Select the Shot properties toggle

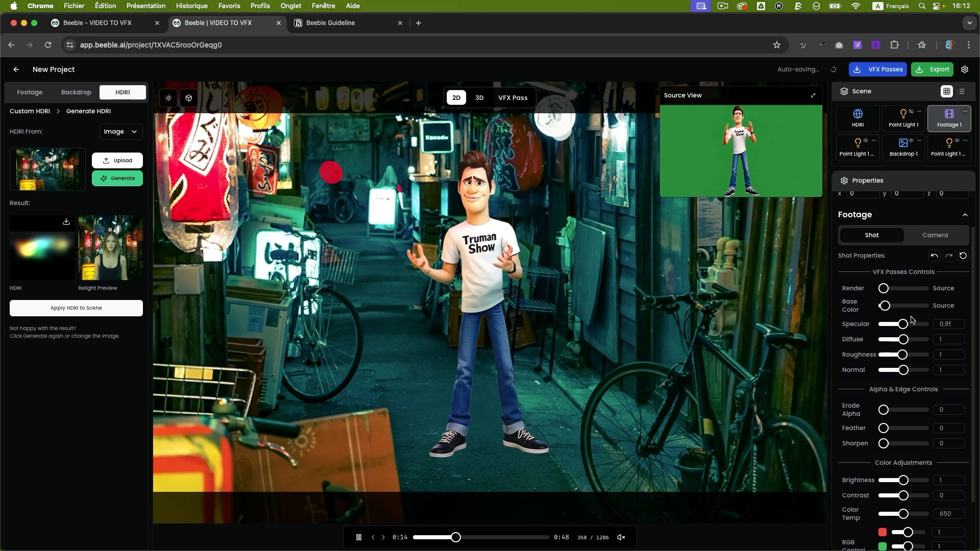pos(872,235)
